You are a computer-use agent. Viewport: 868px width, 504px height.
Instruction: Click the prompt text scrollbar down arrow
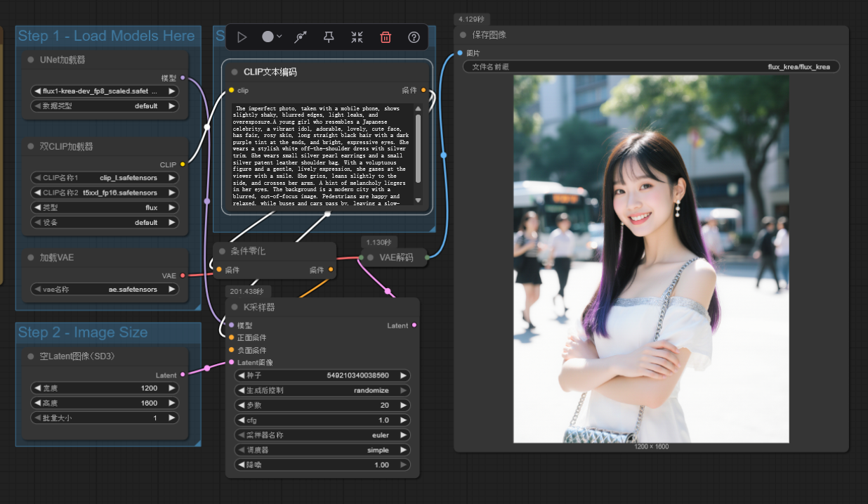418,200
